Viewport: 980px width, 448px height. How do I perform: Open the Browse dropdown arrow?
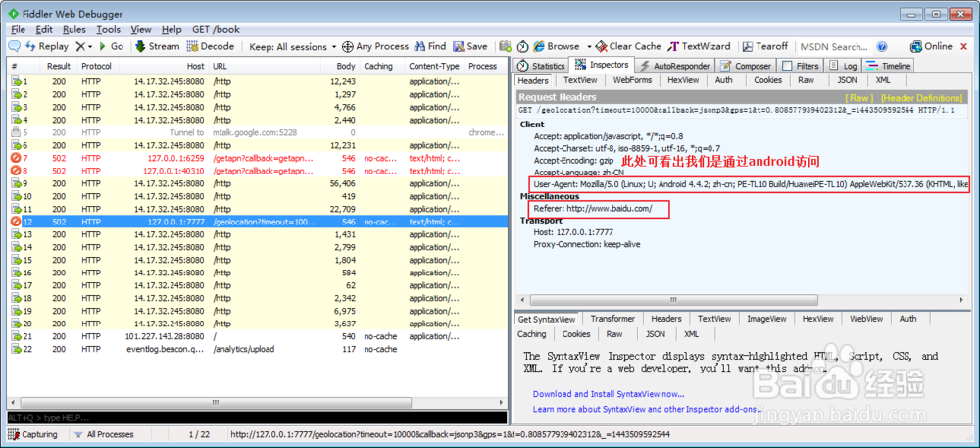[589, 47]
